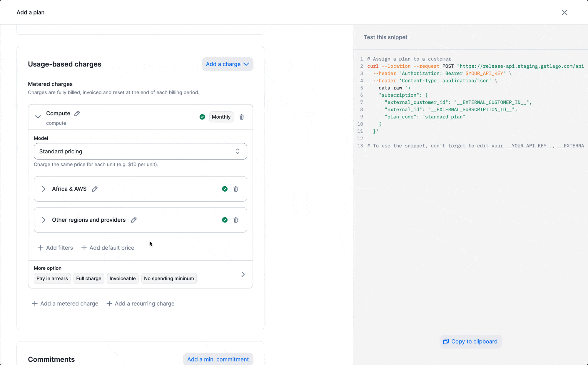This screenshot has height=365, width=588.
Task: Open the Add a charge dropdown
Action: (227, 64)
